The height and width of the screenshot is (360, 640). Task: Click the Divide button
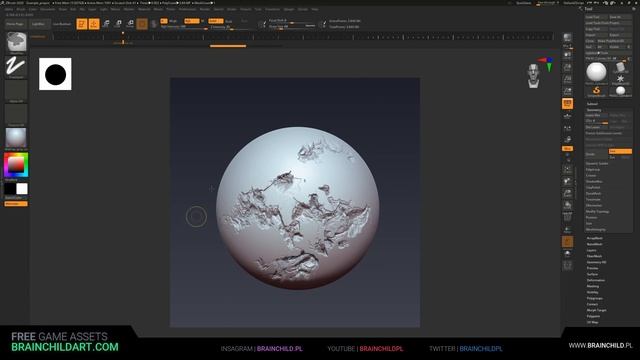(x=596, y=154)
